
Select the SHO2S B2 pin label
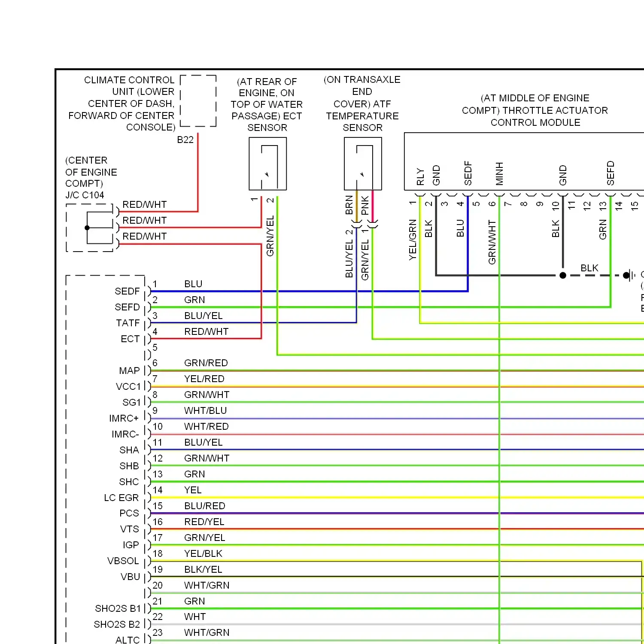click(117, 624)
